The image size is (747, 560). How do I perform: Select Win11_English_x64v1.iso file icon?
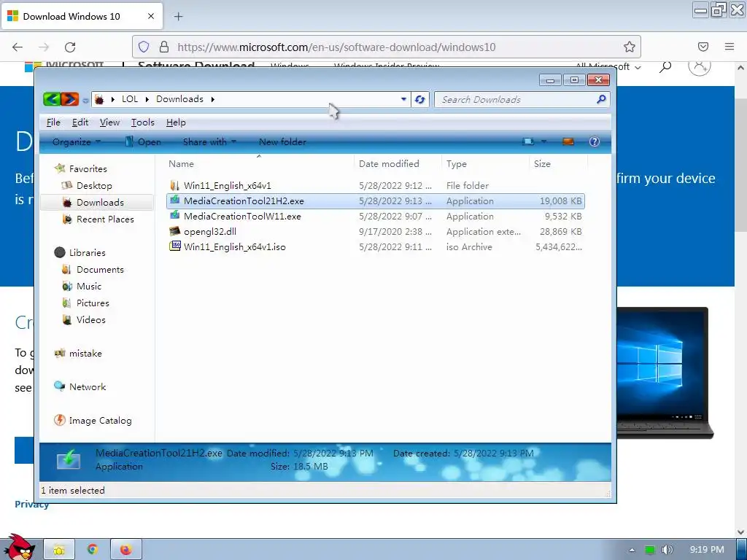(175, 246)
